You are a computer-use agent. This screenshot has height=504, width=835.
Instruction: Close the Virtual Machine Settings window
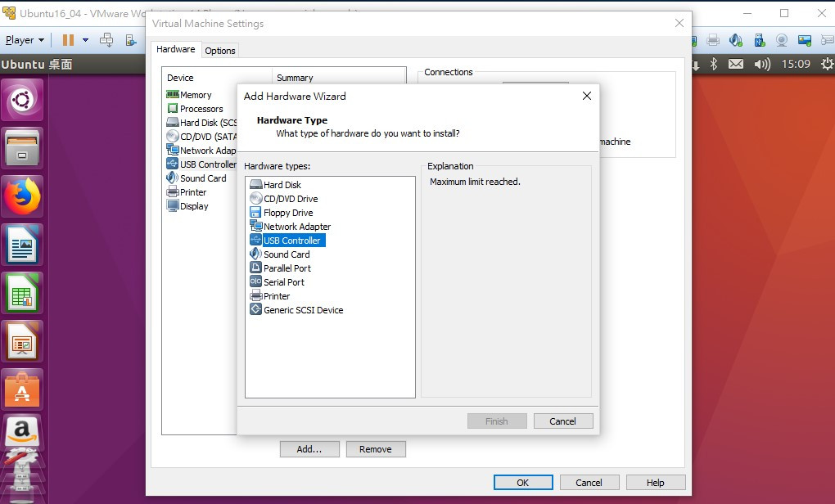[x=679, y=23]
